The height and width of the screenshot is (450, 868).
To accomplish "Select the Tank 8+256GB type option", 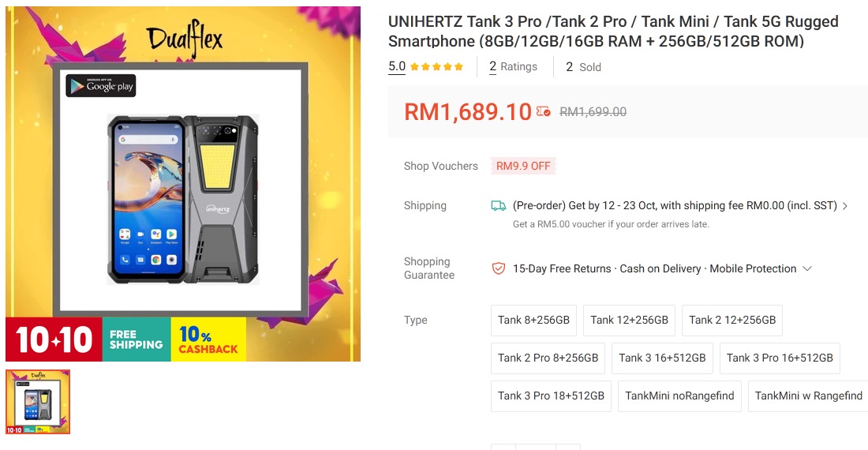I will (x=533, y=320).
